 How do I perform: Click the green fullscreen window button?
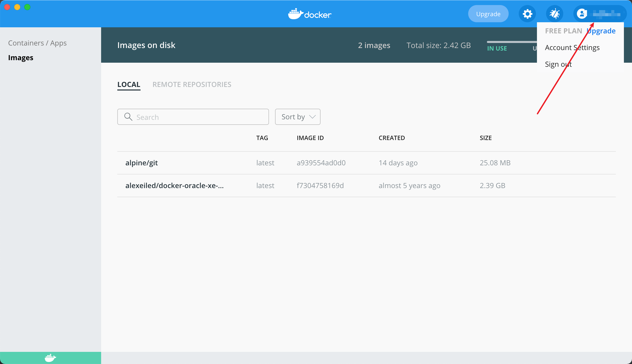coord(27,7)
